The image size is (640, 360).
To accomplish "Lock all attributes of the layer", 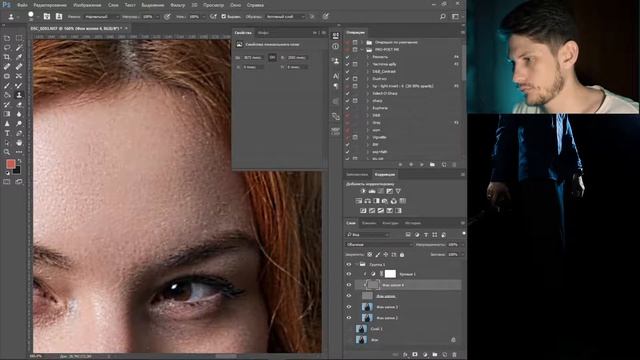I will 402,255.
